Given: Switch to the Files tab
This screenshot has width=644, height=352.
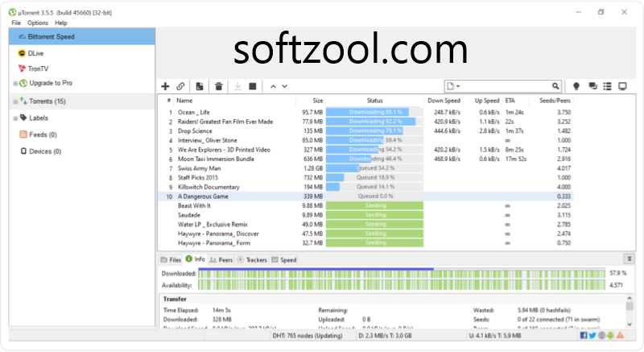Looking at the screenshot, I should point(171,259).
